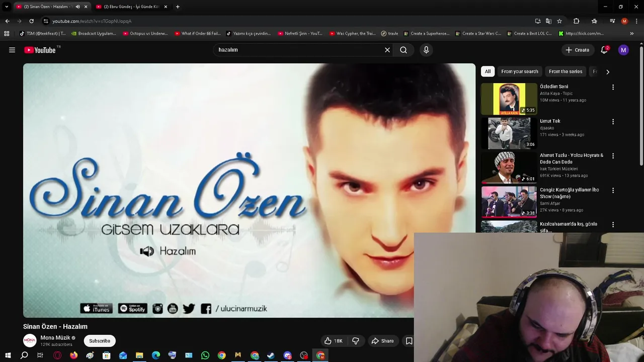Open a new browser tab
Screen dimensions: 644x362
pos(178,7)
